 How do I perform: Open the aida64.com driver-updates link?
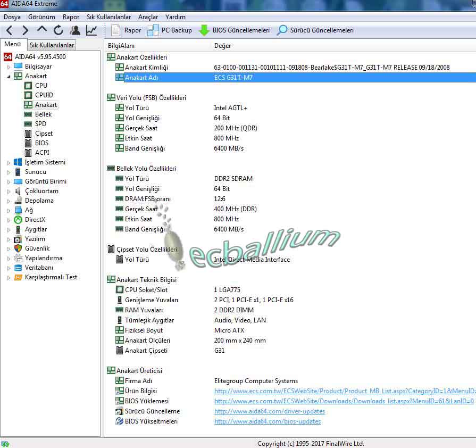pos(269,411)
